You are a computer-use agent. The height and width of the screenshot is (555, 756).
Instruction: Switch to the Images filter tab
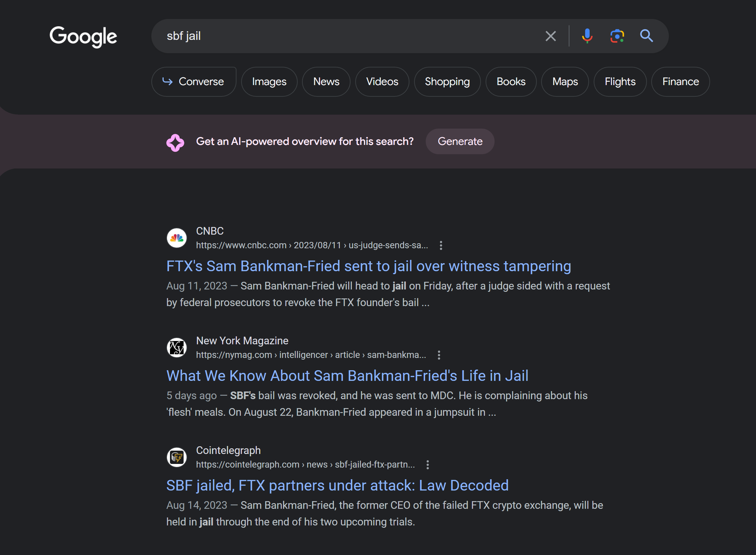tap(269, 82)
